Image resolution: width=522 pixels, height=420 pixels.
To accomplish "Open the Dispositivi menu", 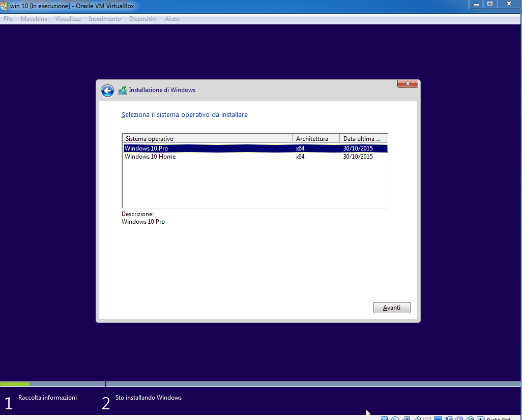I will click(143, 19).
